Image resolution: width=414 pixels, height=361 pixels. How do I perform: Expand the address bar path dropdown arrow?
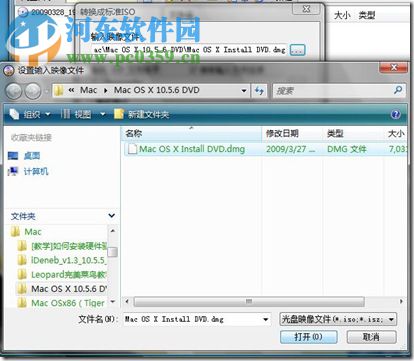pos(244,91)
